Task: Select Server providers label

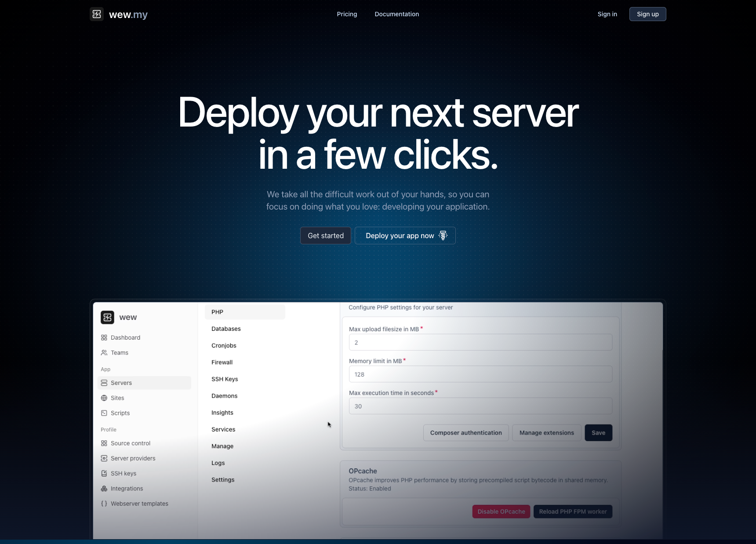Action: click(133, 458)
